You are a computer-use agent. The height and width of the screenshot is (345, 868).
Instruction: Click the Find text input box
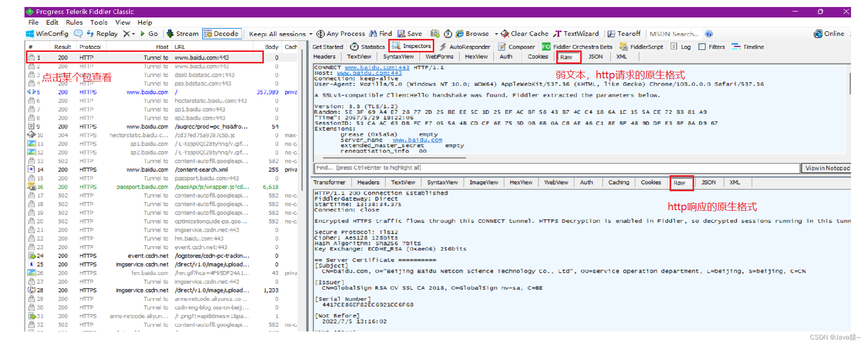(557, 168)
